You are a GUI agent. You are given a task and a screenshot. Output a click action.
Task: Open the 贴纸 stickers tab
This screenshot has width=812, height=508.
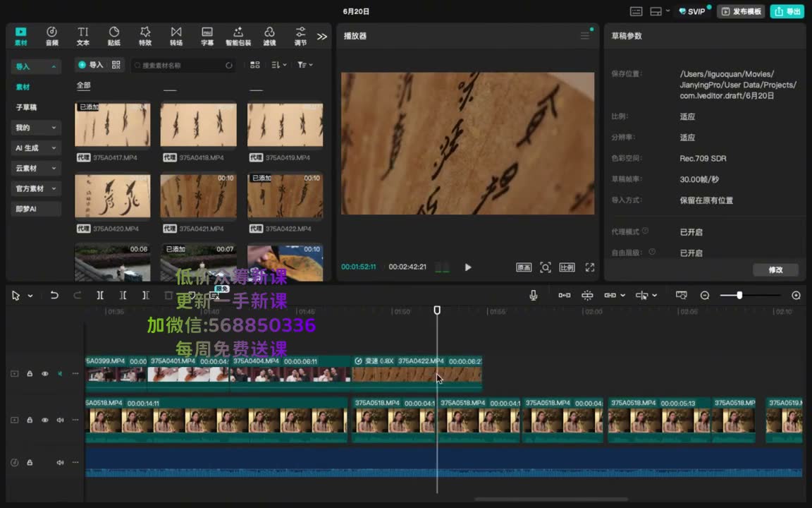[114, 36]
